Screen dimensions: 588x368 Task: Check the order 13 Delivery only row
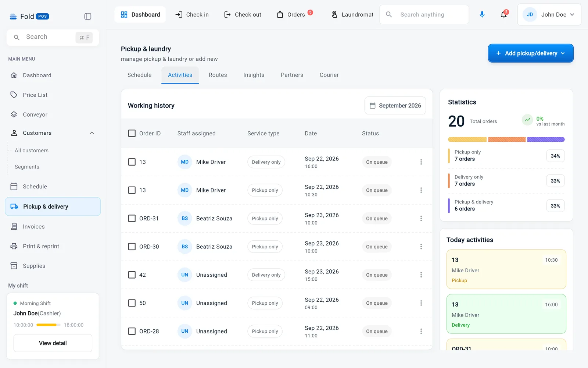[132, 162]
